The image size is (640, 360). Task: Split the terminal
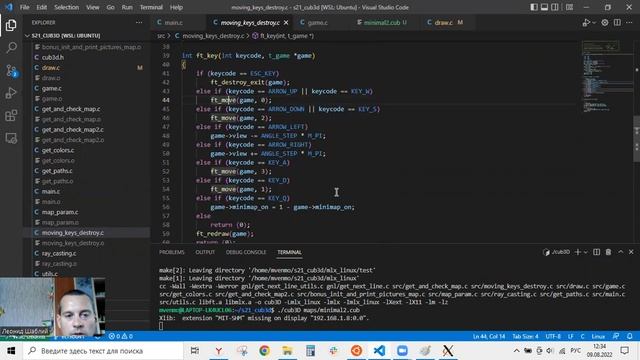click(x=596, y=252)
